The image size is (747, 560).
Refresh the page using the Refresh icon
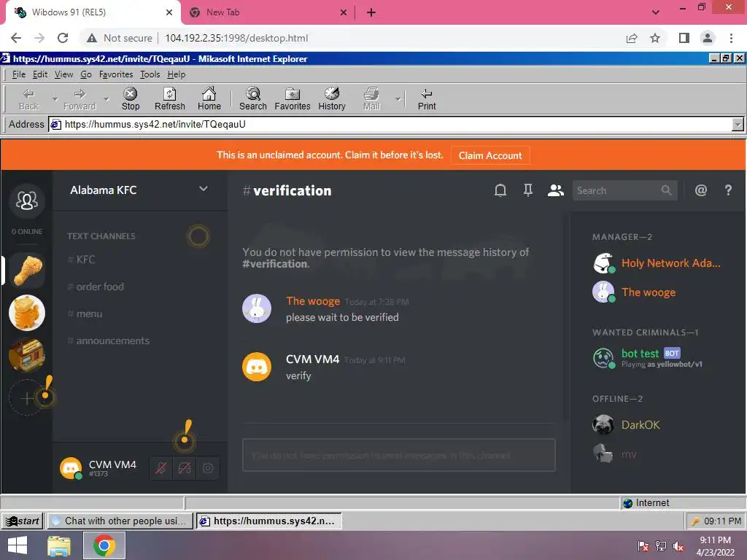(x=169, y=99)
